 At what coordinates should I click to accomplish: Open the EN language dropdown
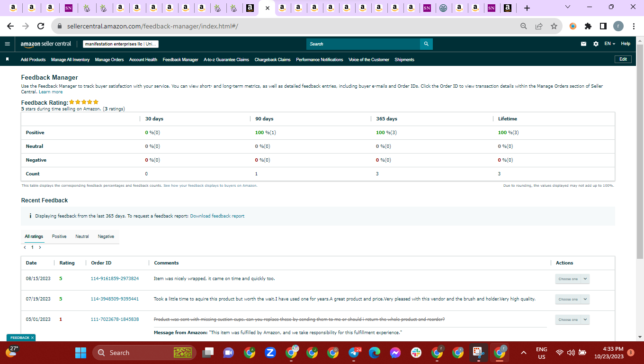click(609, 44)
